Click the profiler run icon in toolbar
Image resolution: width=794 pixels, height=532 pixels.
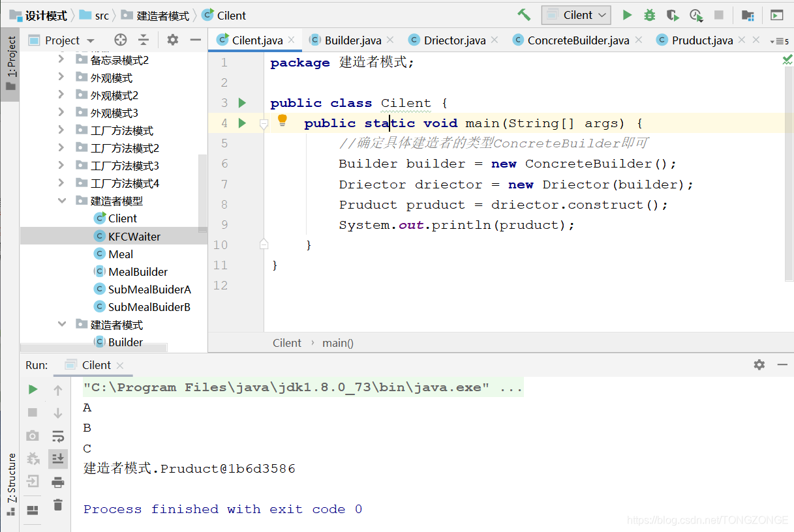click(x=695, y=15)
